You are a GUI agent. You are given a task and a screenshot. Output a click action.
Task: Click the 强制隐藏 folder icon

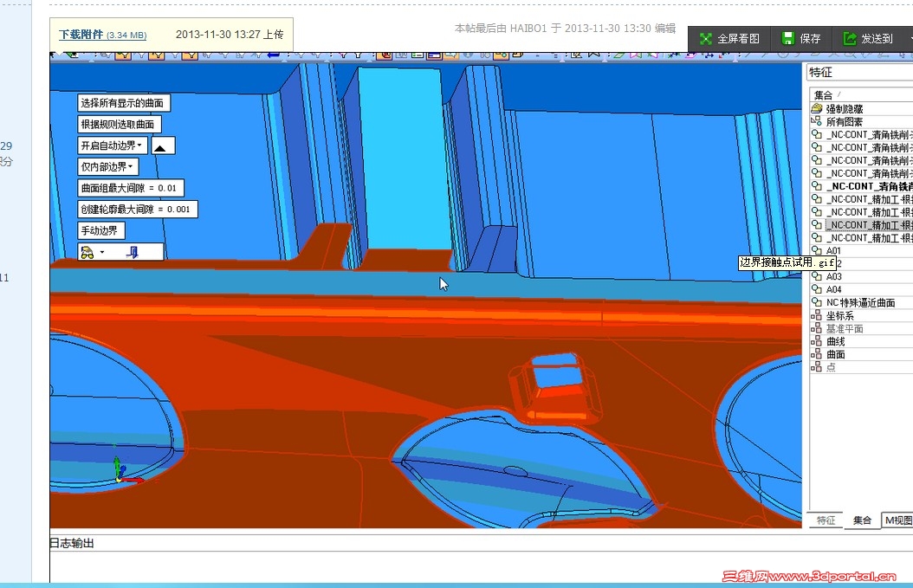(816, 109)
